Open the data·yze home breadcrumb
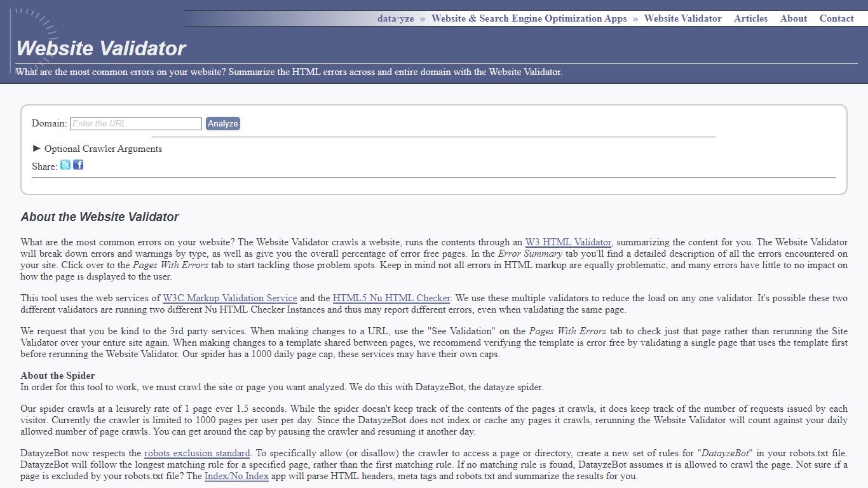 [395, 18]
